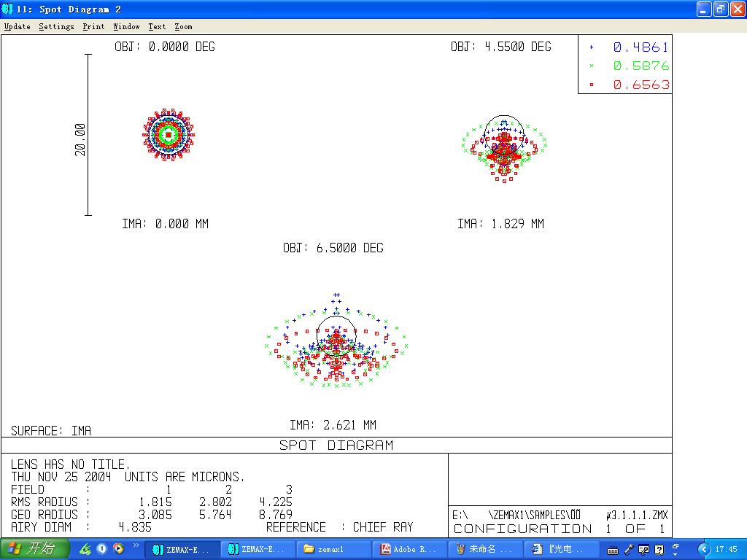The height and width of the screenshot is (560, 747).
Task: Click the IMA: 0.000 MM label
Action: click(166, 224)
